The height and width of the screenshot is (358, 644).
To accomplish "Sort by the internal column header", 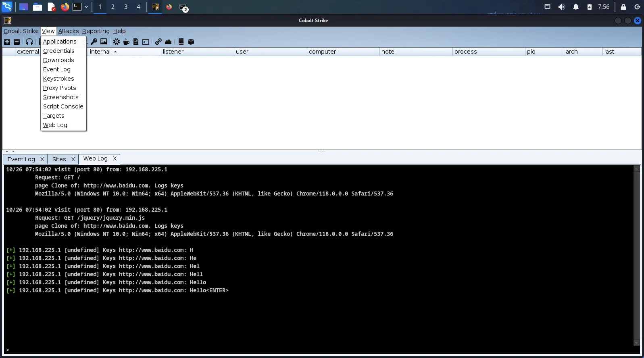I will click(100, 52).
